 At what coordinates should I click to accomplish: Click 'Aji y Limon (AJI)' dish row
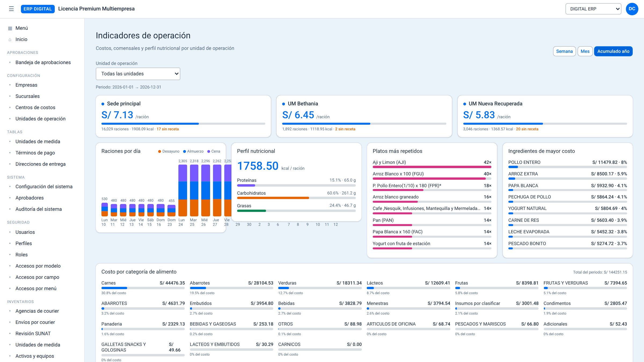click(432, 164)
